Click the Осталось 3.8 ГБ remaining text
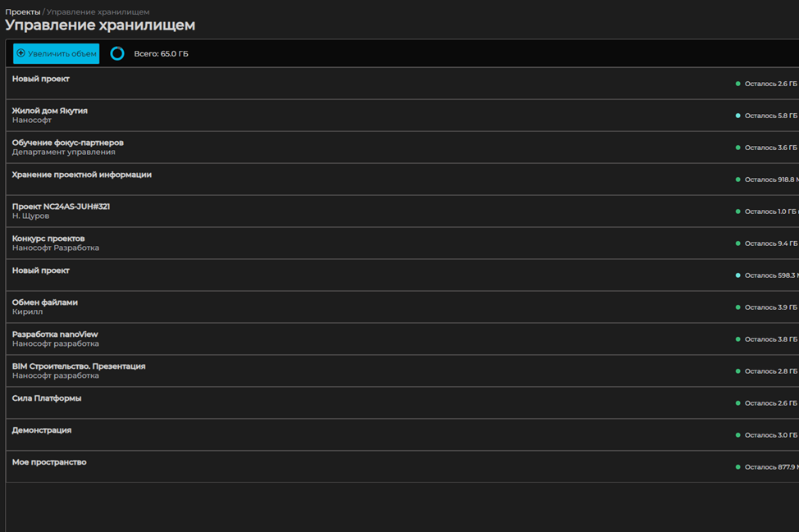 770,339
